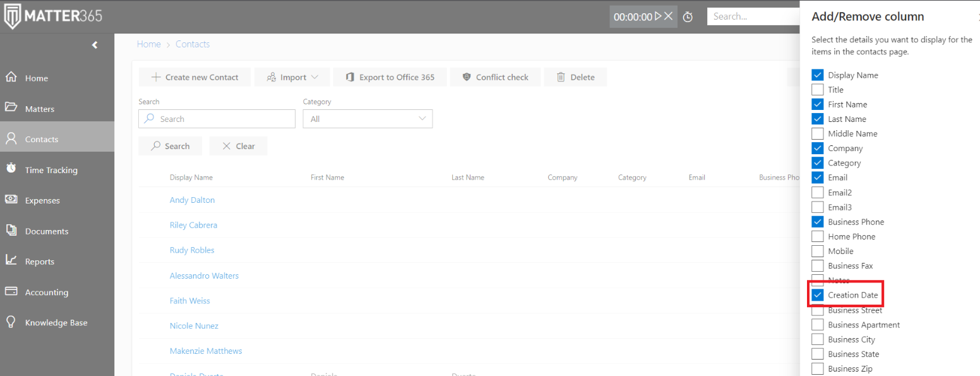Check the Email2 column checkbox
Viewport: 980px width, 376px height.
pos(818,192)
